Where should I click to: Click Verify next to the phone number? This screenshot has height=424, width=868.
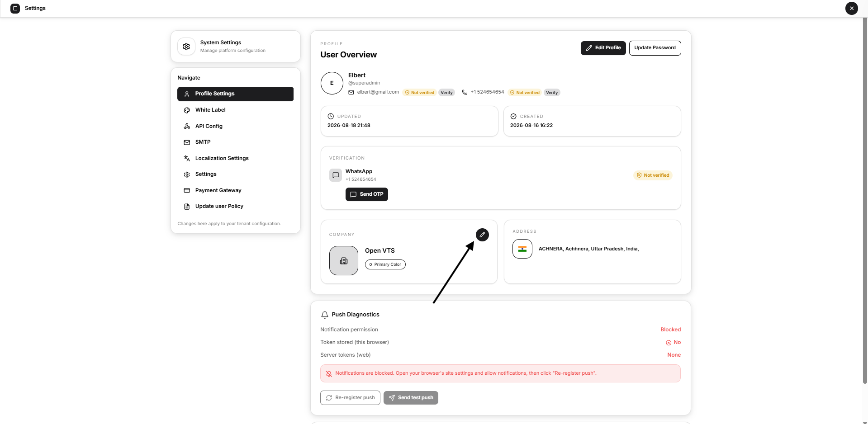(x=552, y=93)
